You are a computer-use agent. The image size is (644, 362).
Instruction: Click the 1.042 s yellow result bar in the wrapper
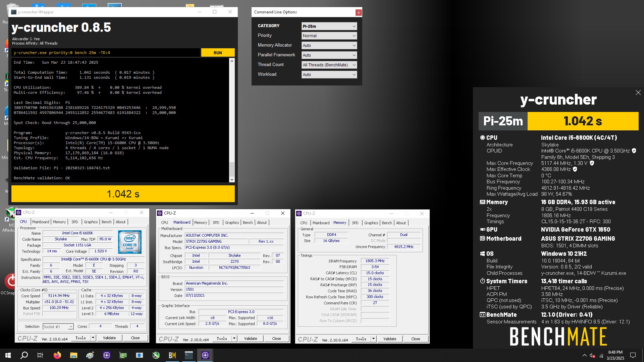tap(123, 194)
